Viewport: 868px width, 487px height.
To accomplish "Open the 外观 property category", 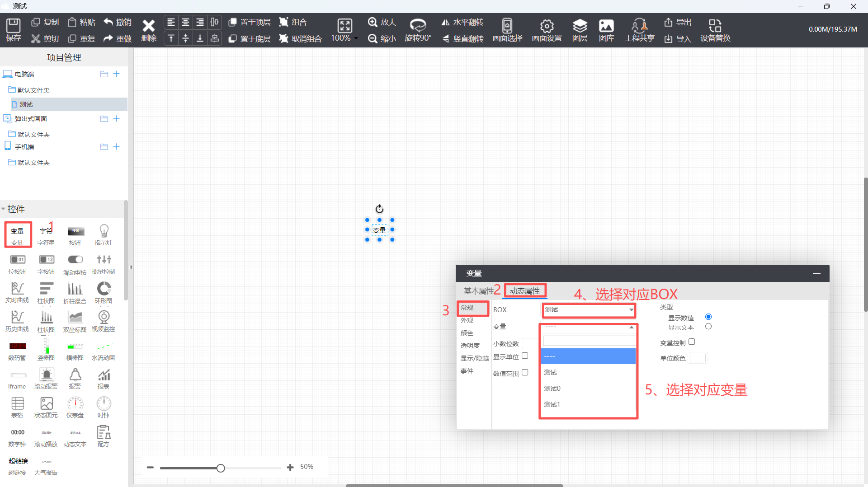I will tap(467, 320).
